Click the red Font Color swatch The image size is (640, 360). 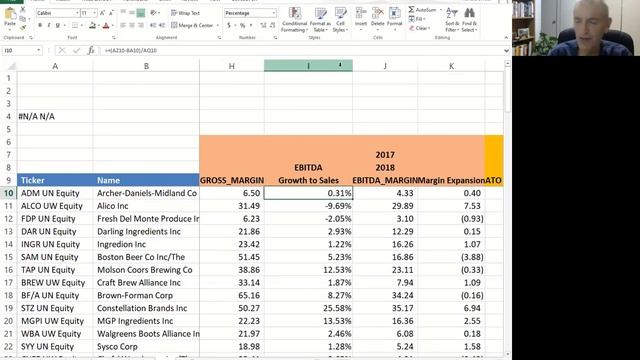point(106,25)
